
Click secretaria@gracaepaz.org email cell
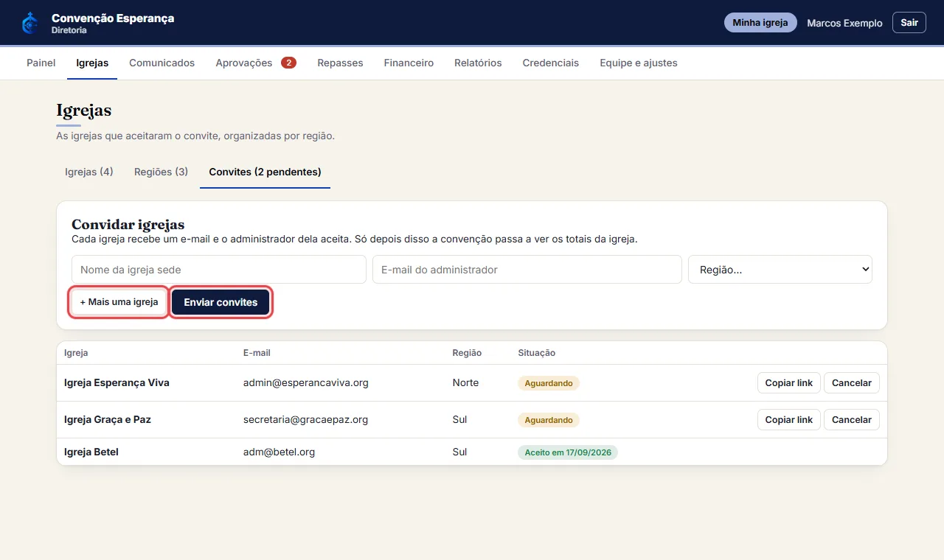[x=306, y=420]
